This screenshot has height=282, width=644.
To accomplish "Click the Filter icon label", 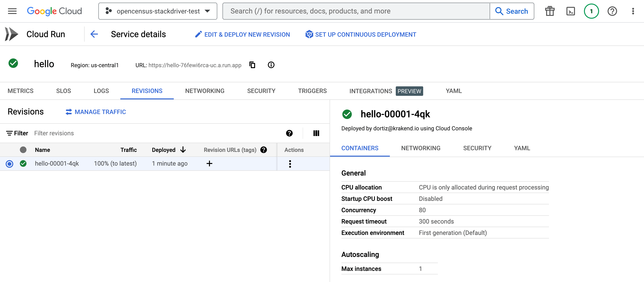I will [x=17, y=133].
